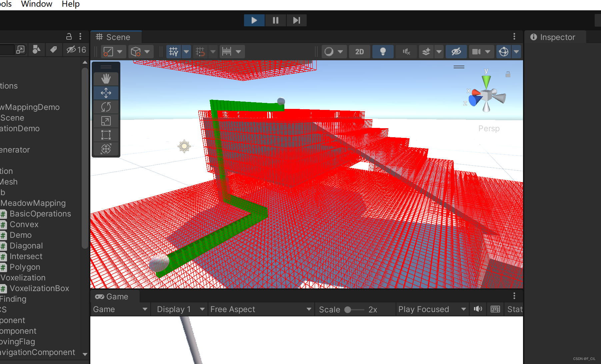Open the Display 1 dropdown
601x364 pixels.
coord(179,309)
